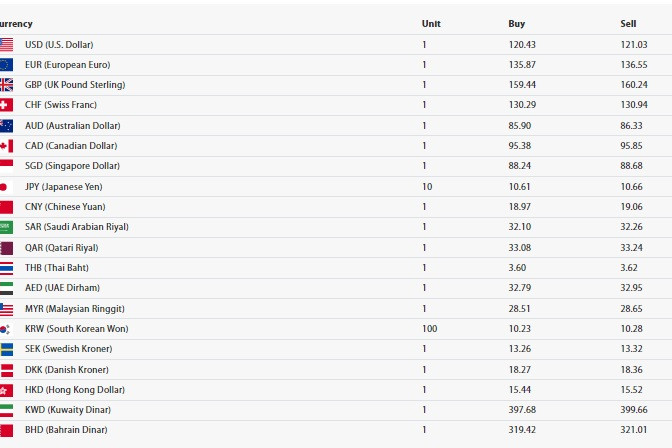
Task: Select the Saudi Arabian flag icon
Action: (x=6, y=227)
